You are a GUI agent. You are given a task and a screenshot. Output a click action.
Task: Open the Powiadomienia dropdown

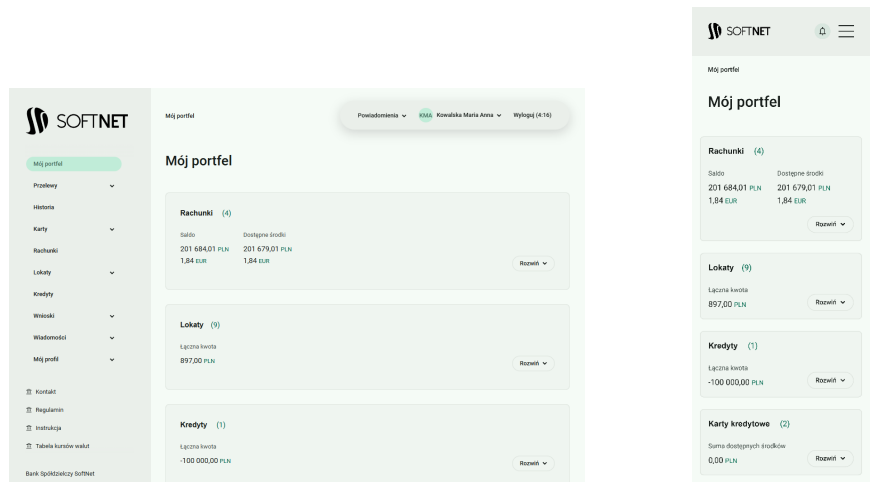(382, 115)
